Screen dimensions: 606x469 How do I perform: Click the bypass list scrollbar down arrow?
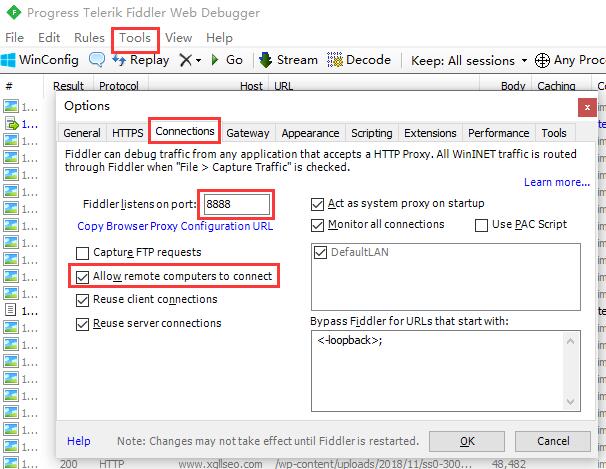pyautogui.click(x=570, y=402)
